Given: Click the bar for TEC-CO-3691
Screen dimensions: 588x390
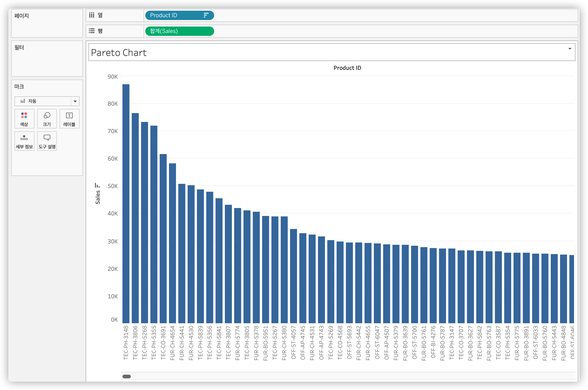Looking at the screenshot, I should (x=163, y=238).
